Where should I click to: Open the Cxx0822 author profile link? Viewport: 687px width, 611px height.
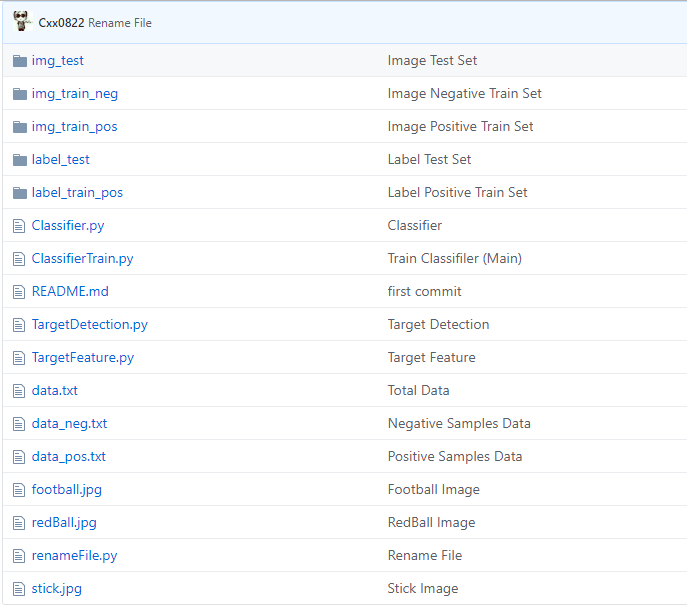pos(61,23)
